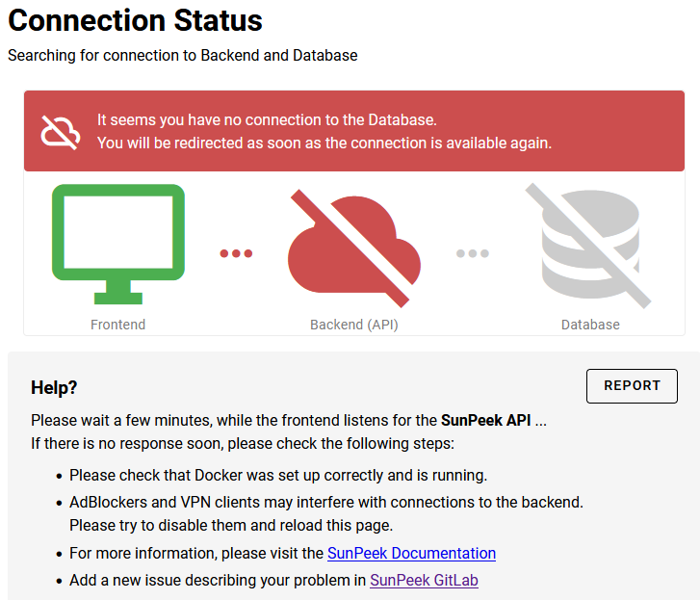Click the red dots between Frontend and Backend
This screenshot has height=600, width=700.
(236, 253)
